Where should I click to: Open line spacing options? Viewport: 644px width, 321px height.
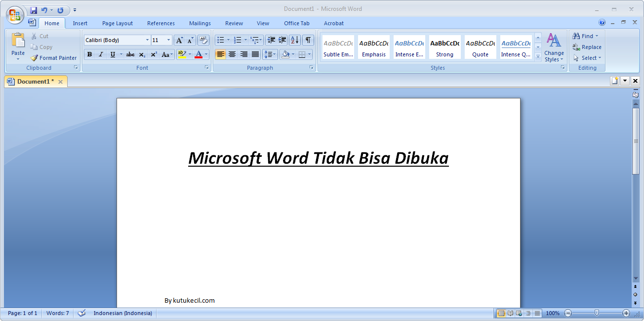(x=270, y=54)
